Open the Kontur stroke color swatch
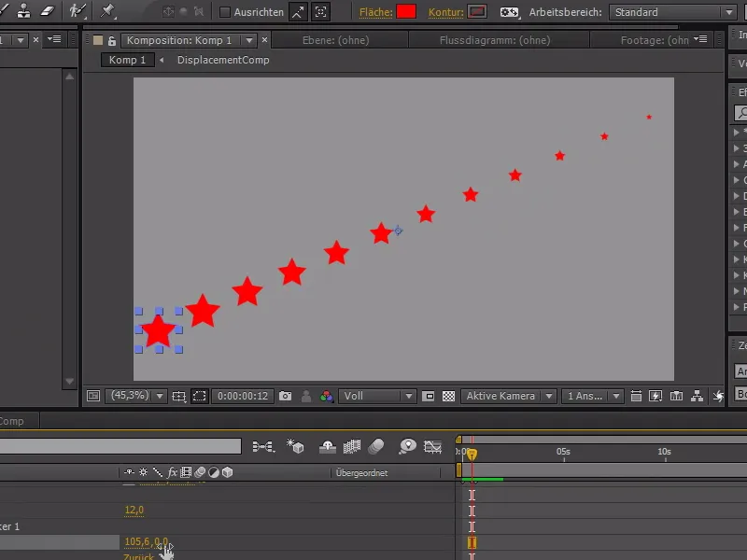Viewport: 747px width, 560px height. click(477, 11)
